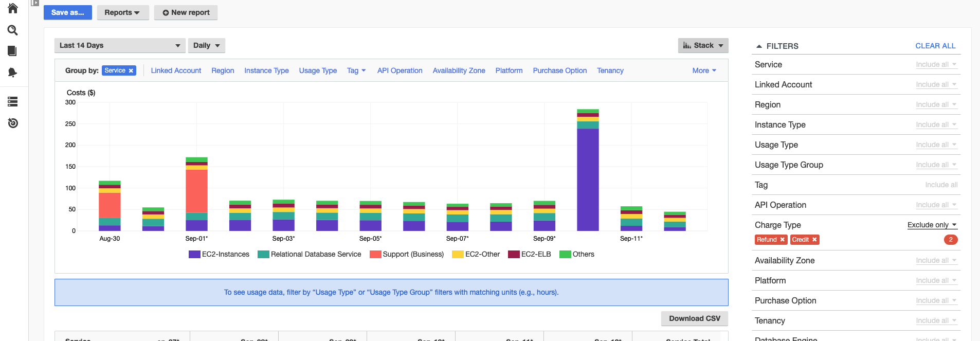Toggle Support (Business) legend swatch
Image resolution: width=980 pixels, height=341 pixels.
pos(375,255)
